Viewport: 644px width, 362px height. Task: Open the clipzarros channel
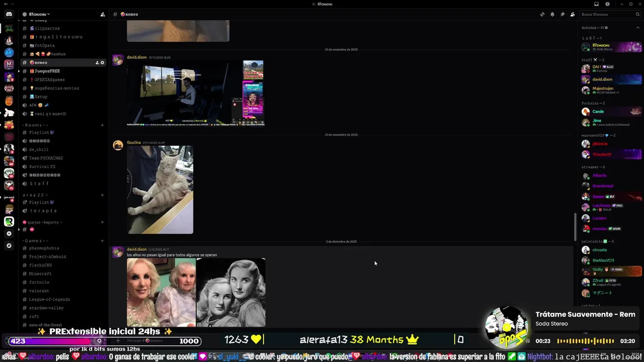coord(63,28)
